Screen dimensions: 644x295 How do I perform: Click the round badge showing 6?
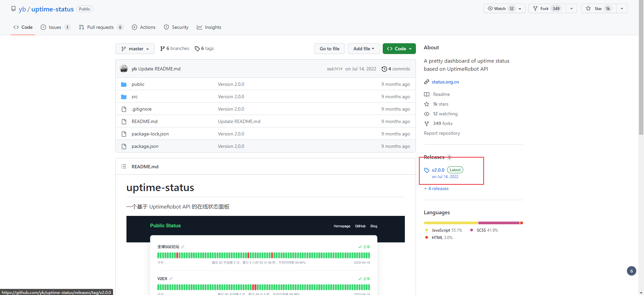(631, 271)
